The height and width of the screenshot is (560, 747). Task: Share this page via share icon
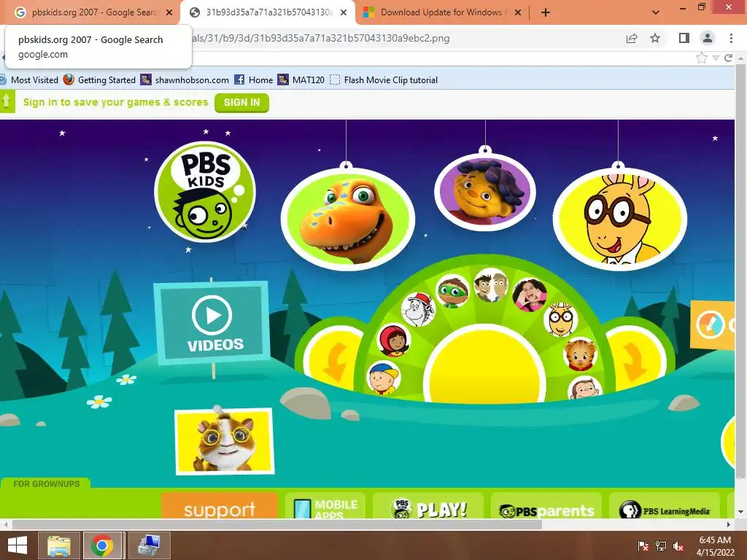tap(632, 38)
